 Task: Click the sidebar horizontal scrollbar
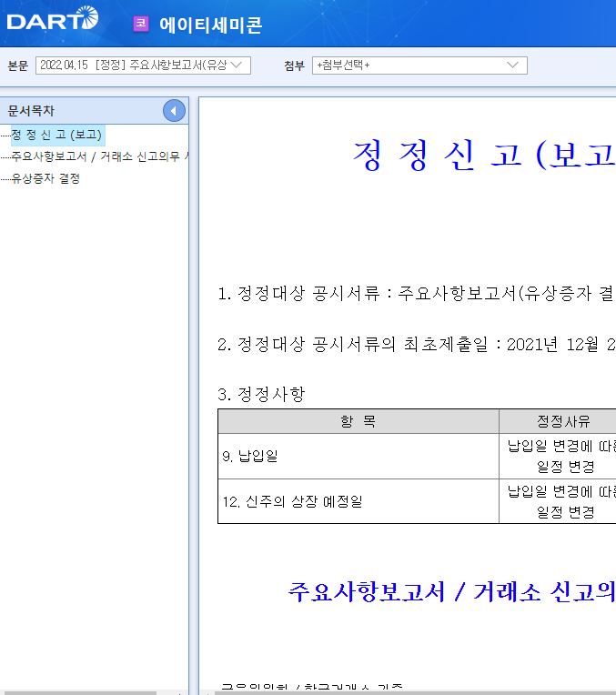point(78,692)
